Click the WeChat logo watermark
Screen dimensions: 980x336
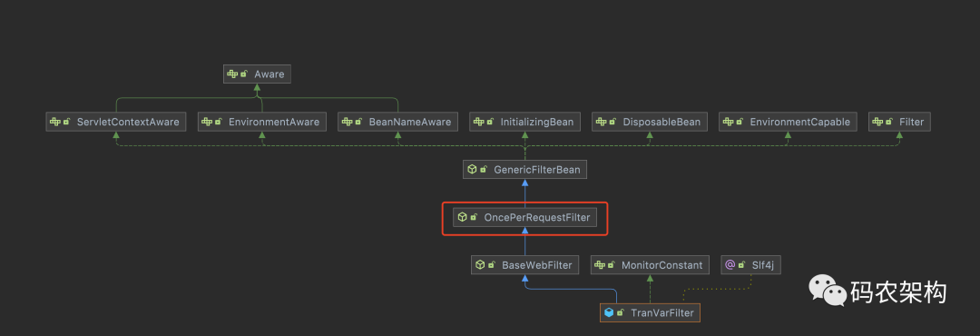(828, 290)
